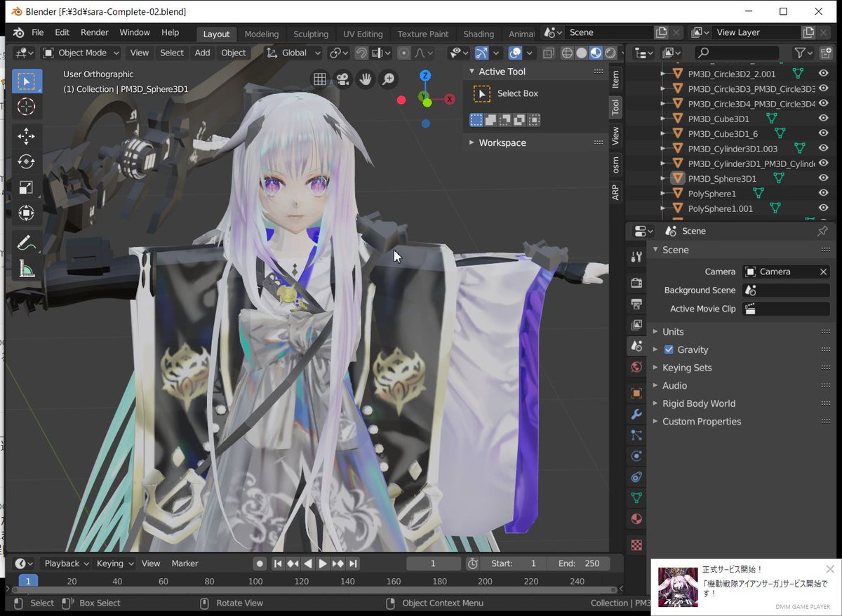Toggle X-ray display mode
The image size is (842, 616).
(x=548, y=53)
